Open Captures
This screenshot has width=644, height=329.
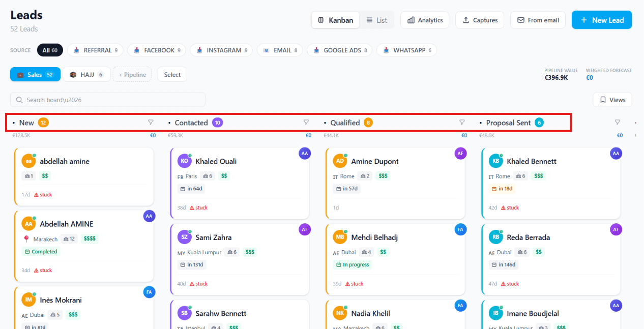coord(480,20)
